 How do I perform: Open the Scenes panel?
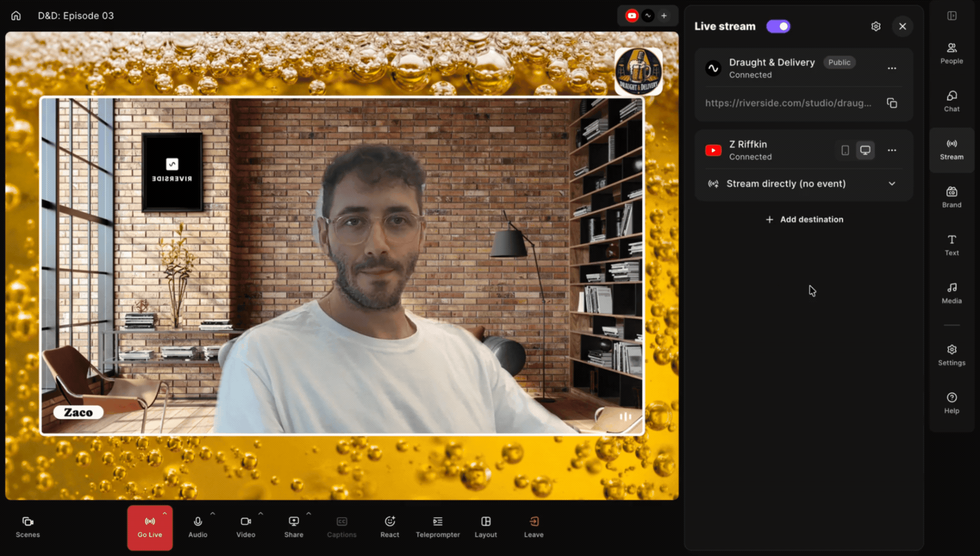(28, 527)
